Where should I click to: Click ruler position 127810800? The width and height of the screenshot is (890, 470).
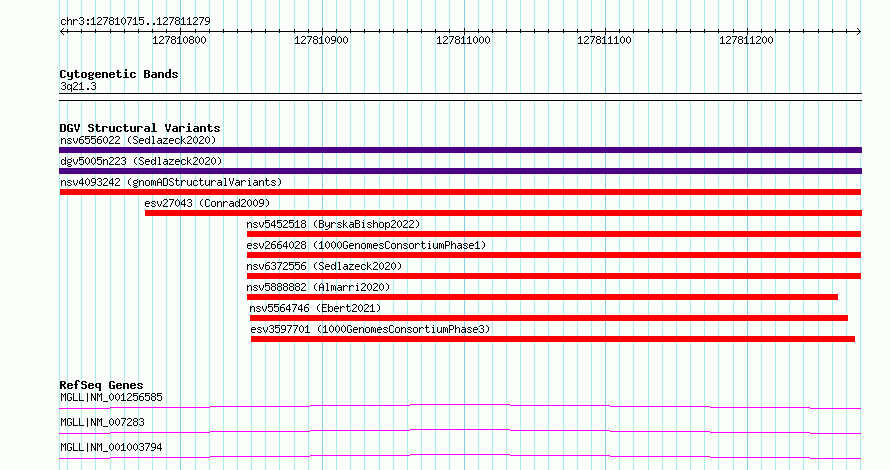[179, 40]
